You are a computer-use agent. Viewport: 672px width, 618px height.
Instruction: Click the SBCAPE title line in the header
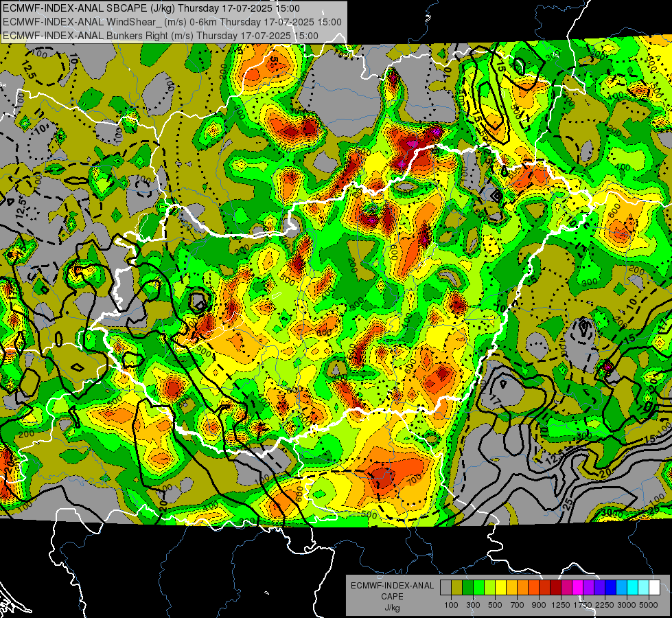click(x=151, y=8)
